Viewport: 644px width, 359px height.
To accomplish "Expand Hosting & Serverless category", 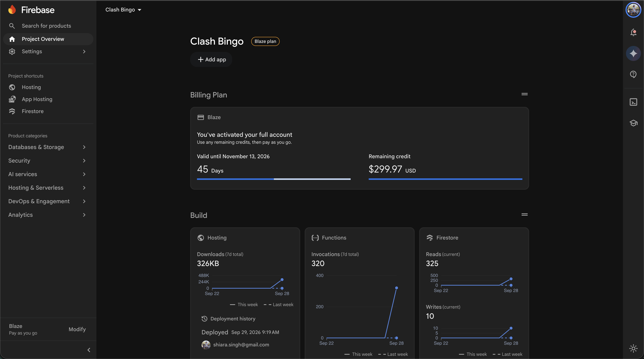I will click(47, 188).
